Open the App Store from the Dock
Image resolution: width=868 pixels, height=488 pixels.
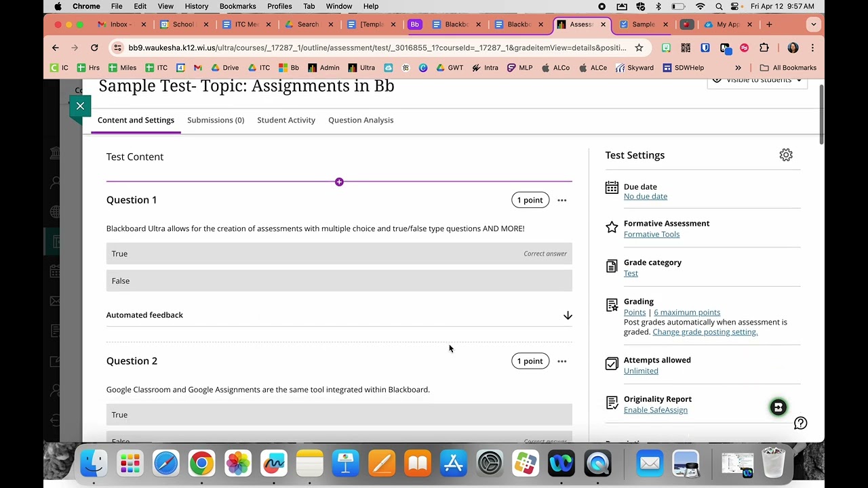point(453,464)
